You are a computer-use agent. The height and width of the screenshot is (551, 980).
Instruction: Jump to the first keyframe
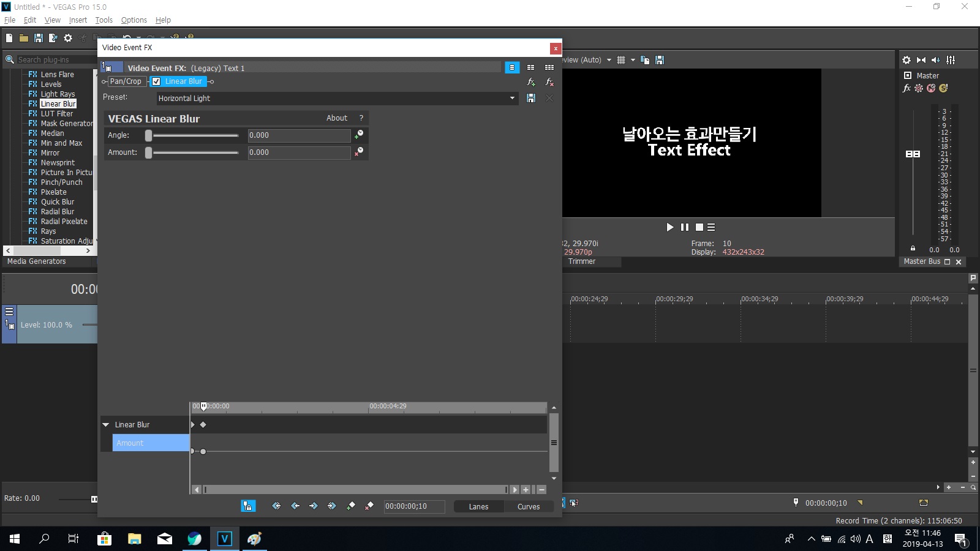tap(276, 506)
